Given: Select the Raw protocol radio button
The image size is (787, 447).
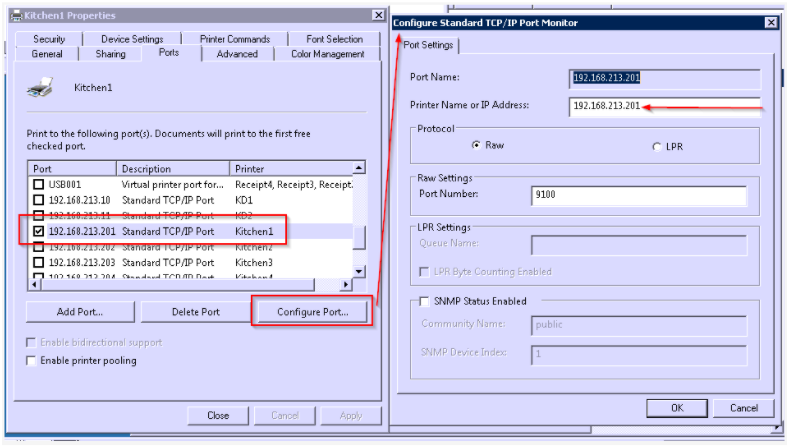Looking at the screenshot, I should (476, 145).
